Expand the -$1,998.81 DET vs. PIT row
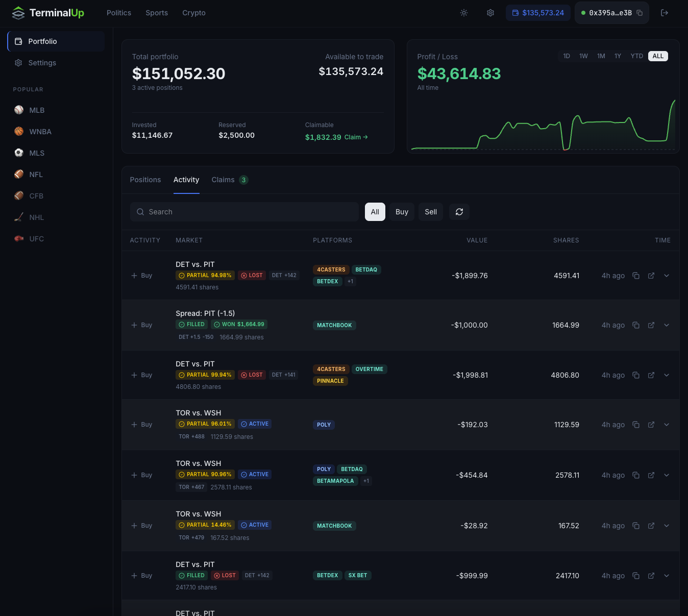This screenshot has height=616, width=688. click(x=667, y=375)
